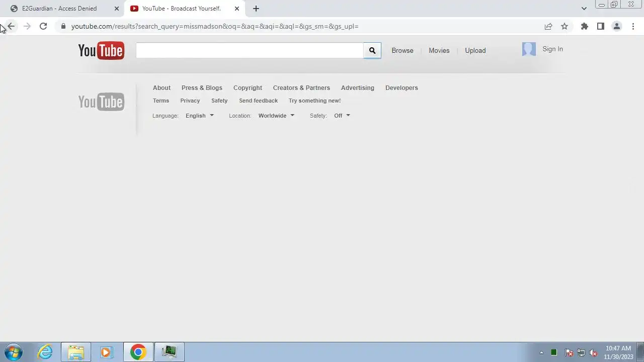644x362 pixels.
Task: Open the Upload menu item
Action: tap(475, 50)
